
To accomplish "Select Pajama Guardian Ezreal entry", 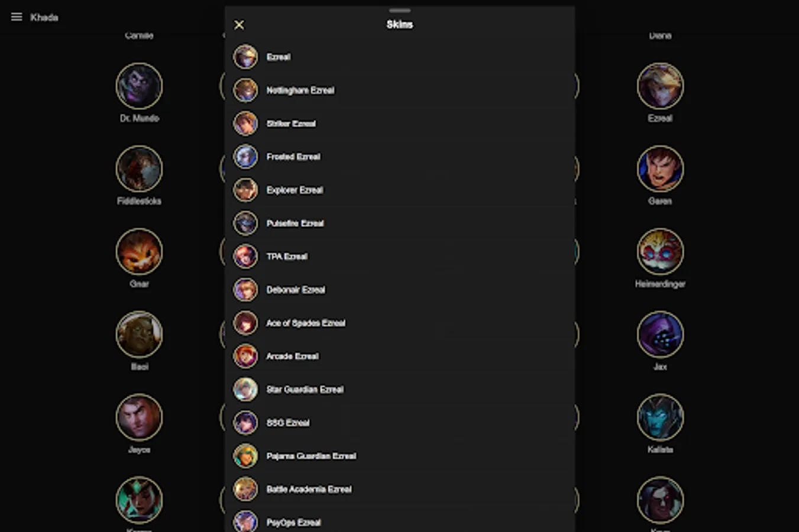I will [400, 456].
